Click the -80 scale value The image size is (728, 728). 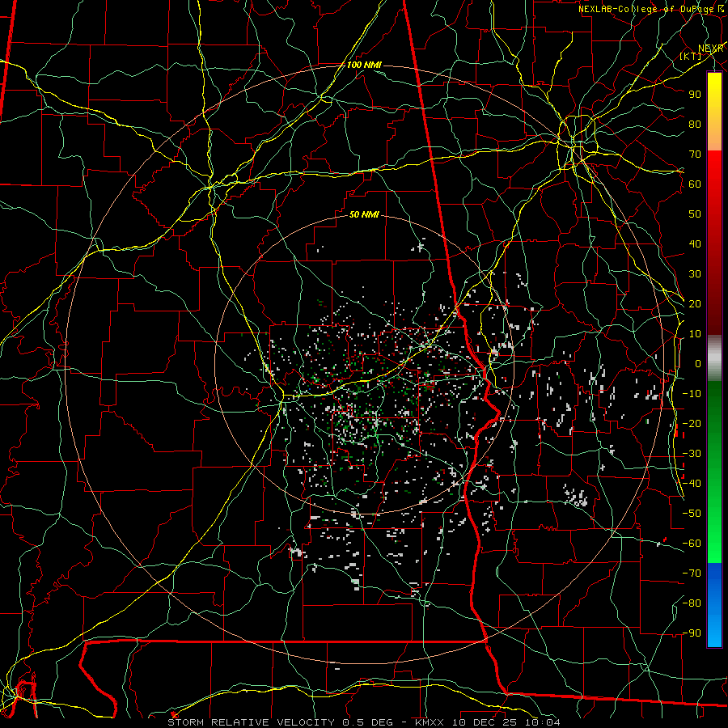tap(692, 603)
